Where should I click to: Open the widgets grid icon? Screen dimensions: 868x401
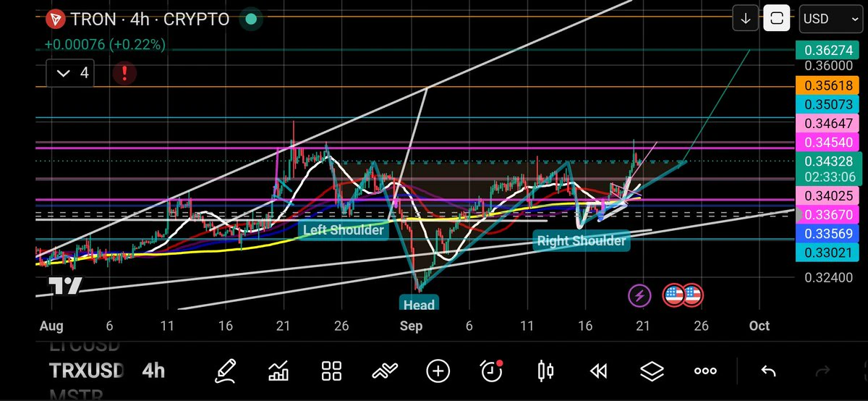click(x=331, y=371)
